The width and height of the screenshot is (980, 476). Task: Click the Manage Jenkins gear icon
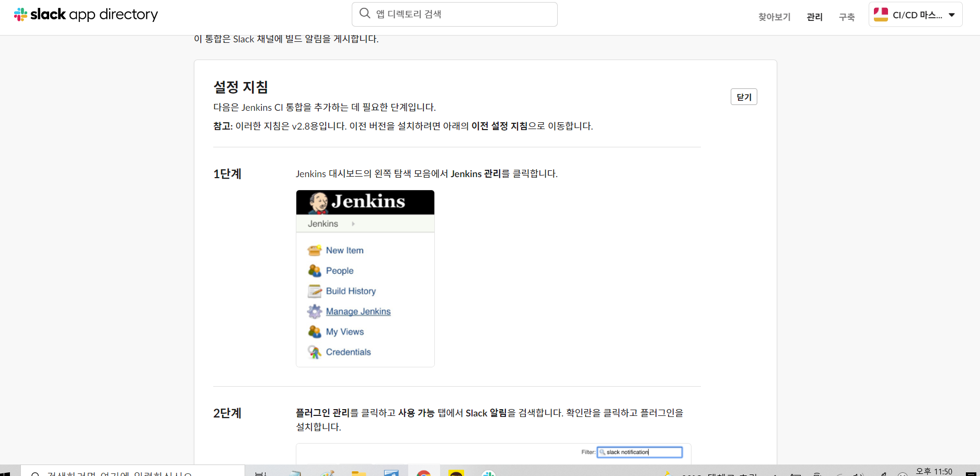(314, 311)
